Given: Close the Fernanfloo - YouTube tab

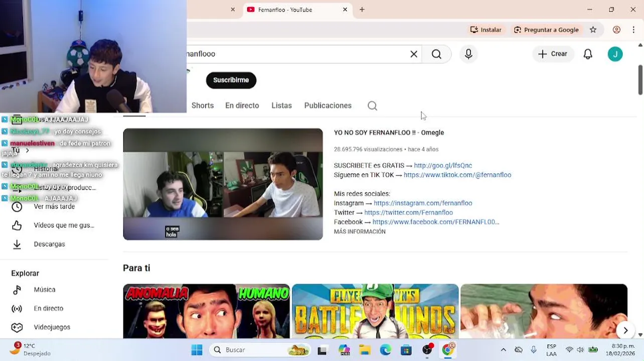Looking at the screenshot, I should tap(345, 10).
